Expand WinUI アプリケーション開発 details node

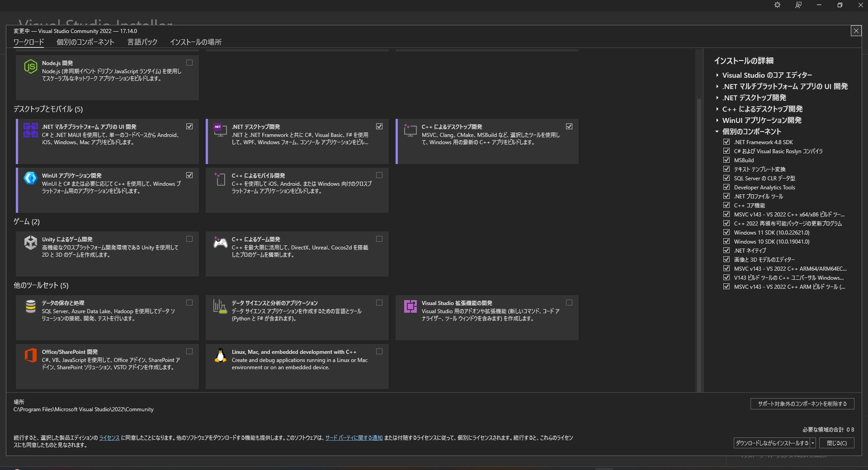click(717, 121)
